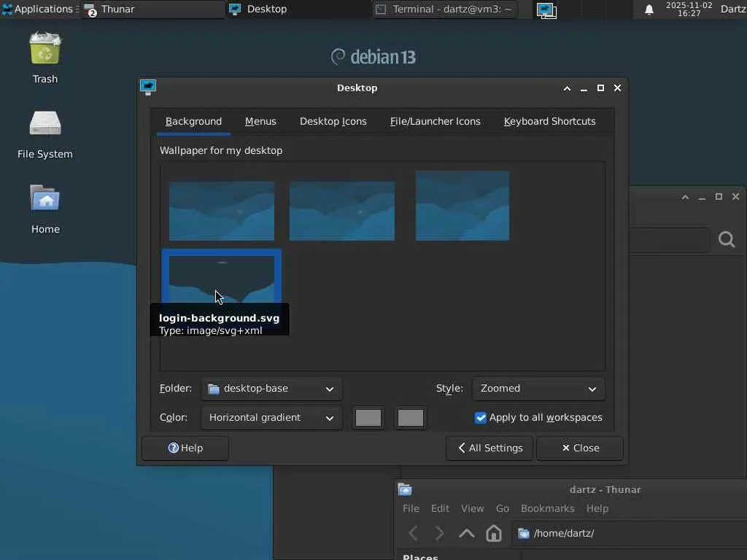Image resolution: width=747 pixels, height=560 pixels.
Task: Click the search icon in background window
Action: pos(727,239)
